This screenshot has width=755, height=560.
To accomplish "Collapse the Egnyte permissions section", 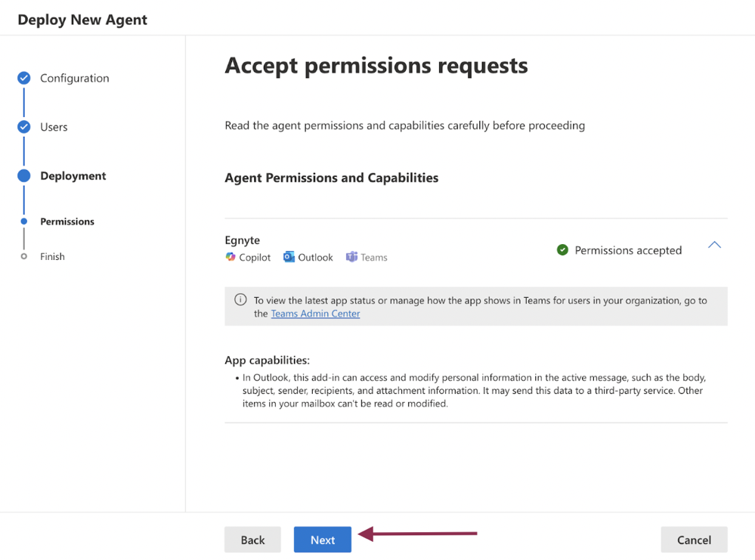I will [714, 245].
